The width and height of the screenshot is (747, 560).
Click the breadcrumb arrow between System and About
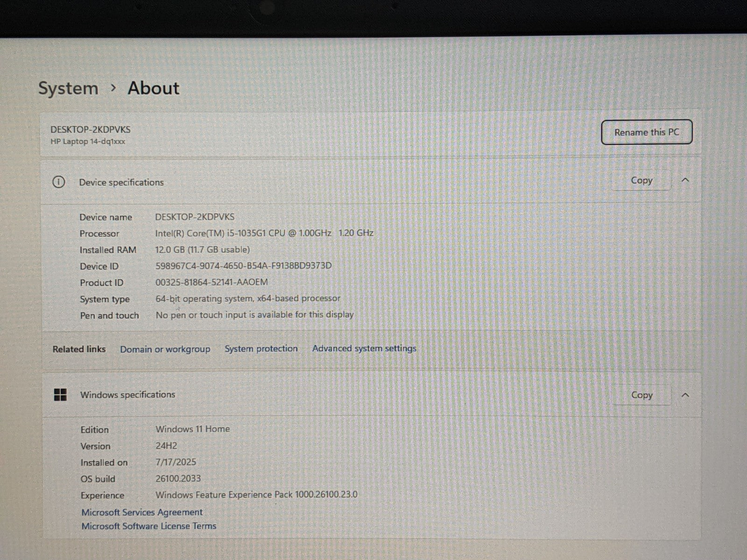[113, 88]
